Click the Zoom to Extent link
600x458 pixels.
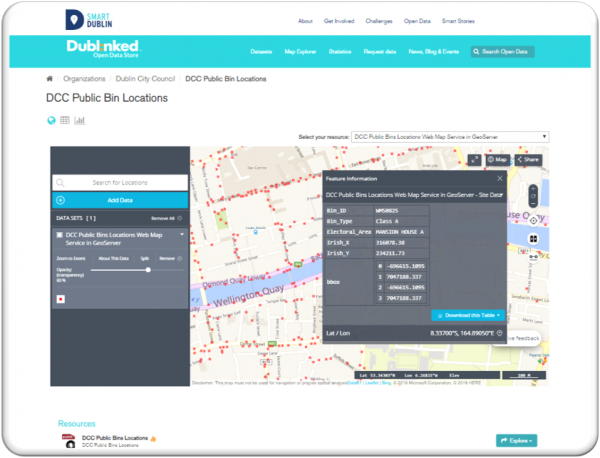pos(71,259)
